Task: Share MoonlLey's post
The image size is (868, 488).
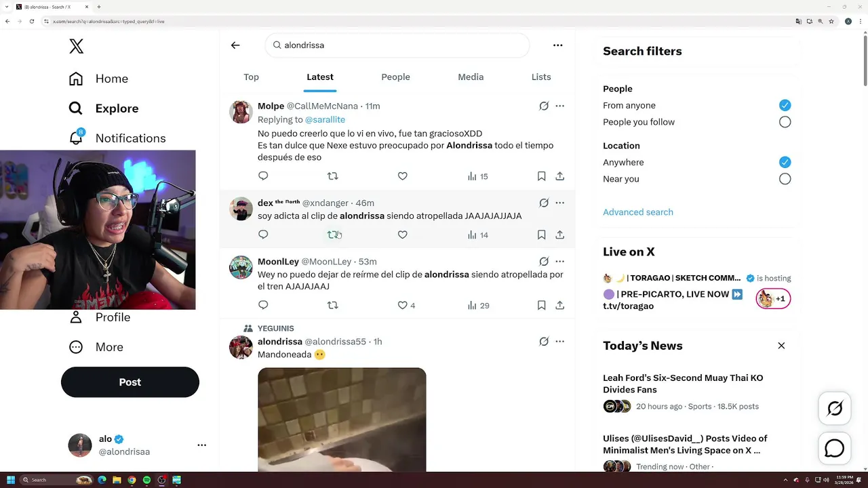Action: click(x=559, y=305)
